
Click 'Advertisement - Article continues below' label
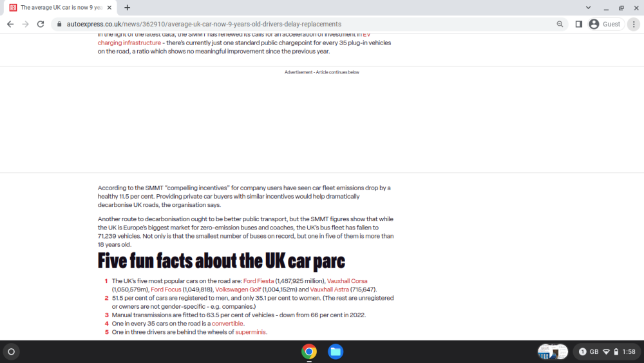(x=321, y=72)
